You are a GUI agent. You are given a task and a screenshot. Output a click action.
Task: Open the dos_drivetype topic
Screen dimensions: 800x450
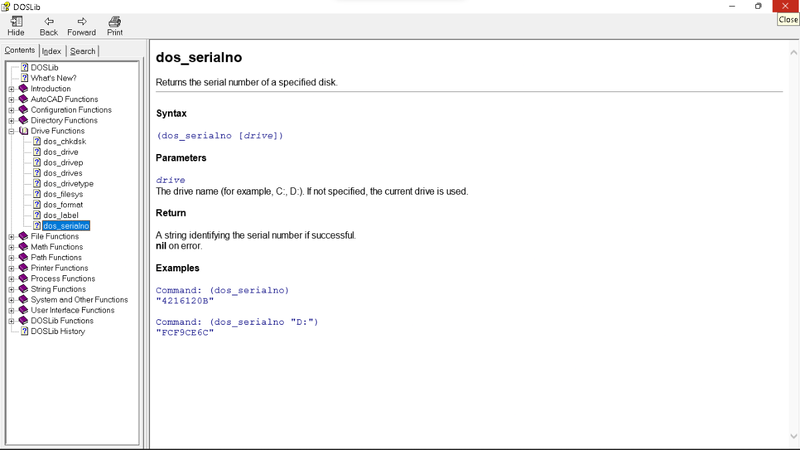pyautogui.click(x=68, y=184)
